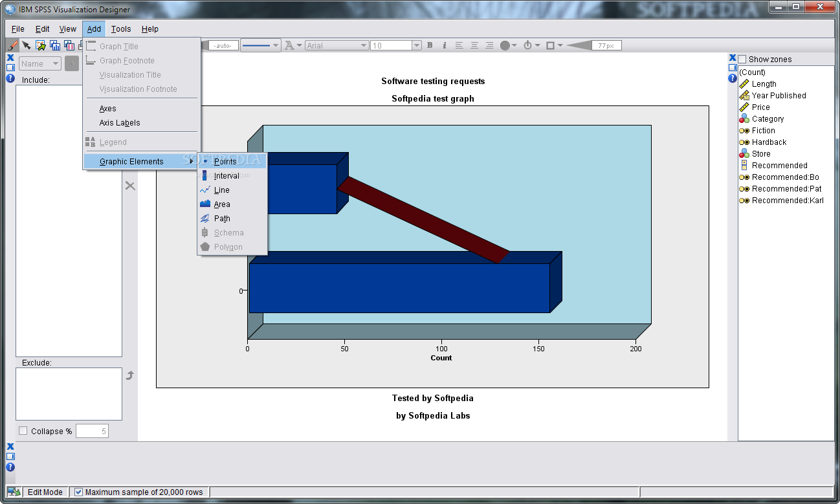Open the dial angle dropdown in the toolbar
Viewport: 840px width, 504px height.
[531, 45]
